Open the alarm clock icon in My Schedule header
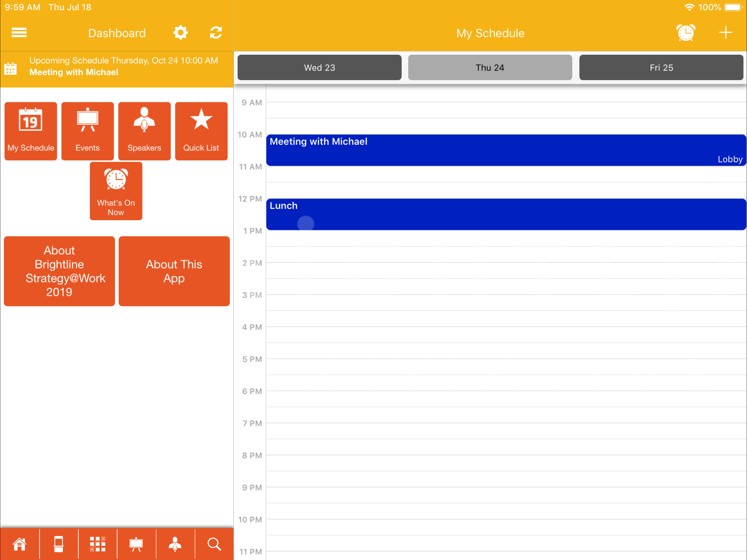747x560 pixels. pos(685,33)
